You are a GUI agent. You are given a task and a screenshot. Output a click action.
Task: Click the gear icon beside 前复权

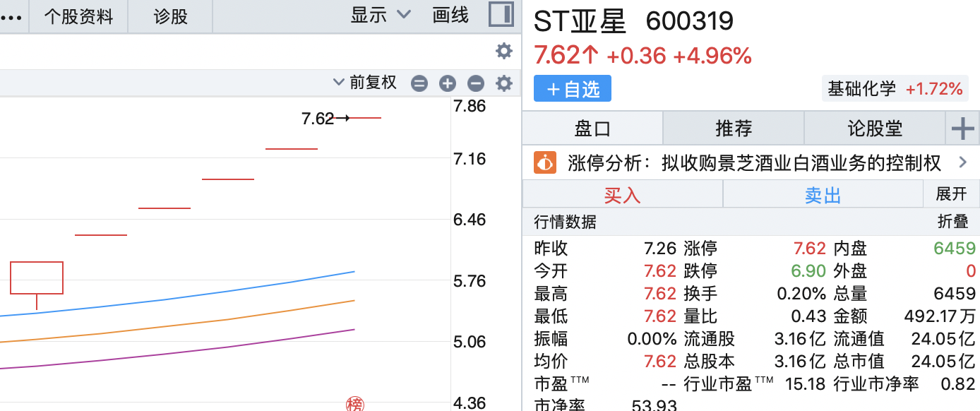coord(503,84)
